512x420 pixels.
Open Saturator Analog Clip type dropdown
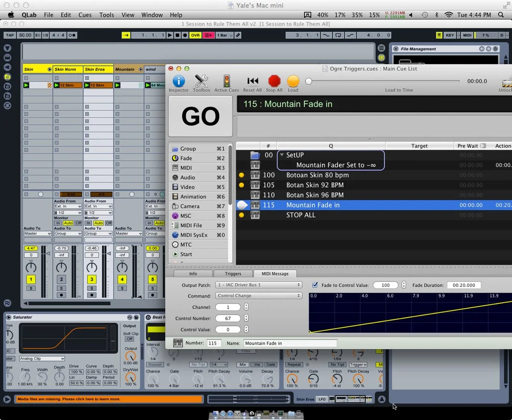(41, 358)
